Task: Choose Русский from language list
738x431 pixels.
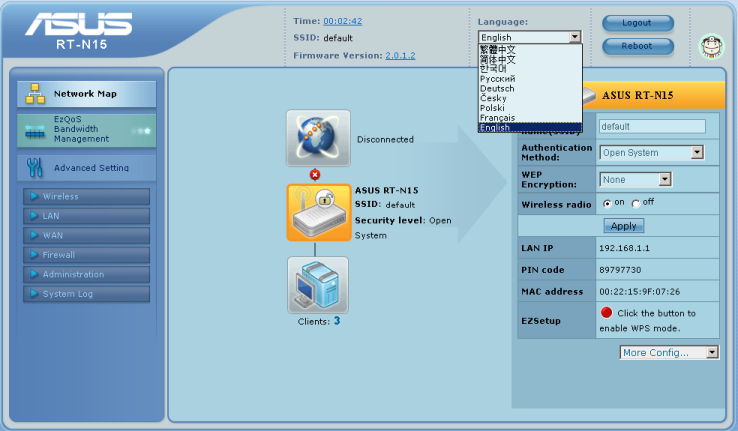Action: (530, 79)
